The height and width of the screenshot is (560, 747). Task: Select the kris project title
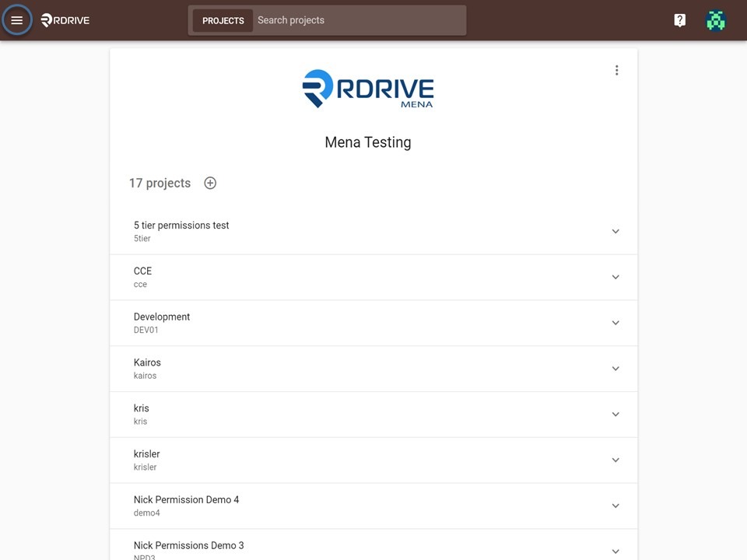[141, 408]
